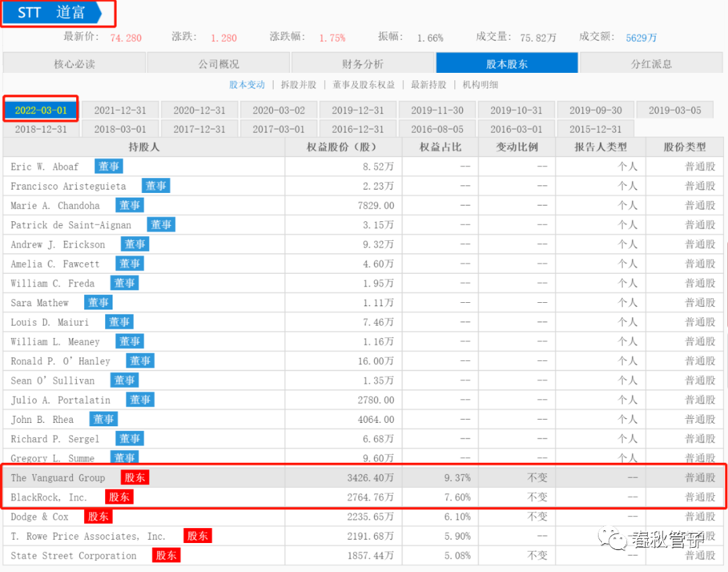This screenshot has height=572, width=728.
Task: Click the 报告人类型 column header
Action: (x=601, y=147)
